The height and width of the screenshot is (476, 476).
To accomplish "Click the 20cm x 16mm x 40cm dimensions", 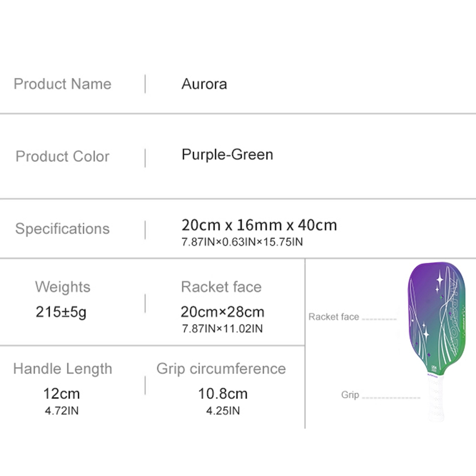I will (x=259, y=225).
